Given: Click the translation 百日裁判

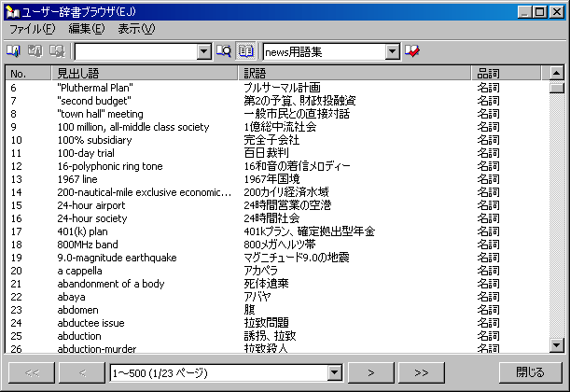Looking at the screenshot, I should [266, 153].
